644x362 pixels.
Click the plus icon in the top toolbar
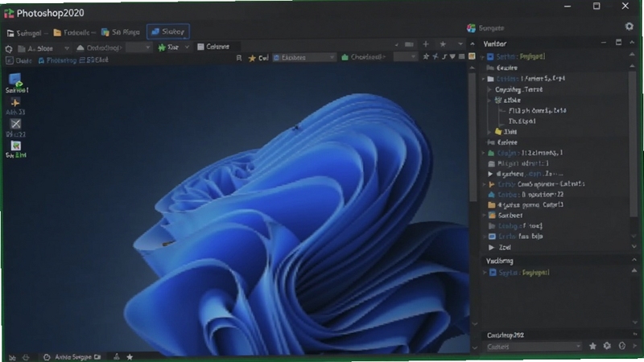[x=426, y=44]
